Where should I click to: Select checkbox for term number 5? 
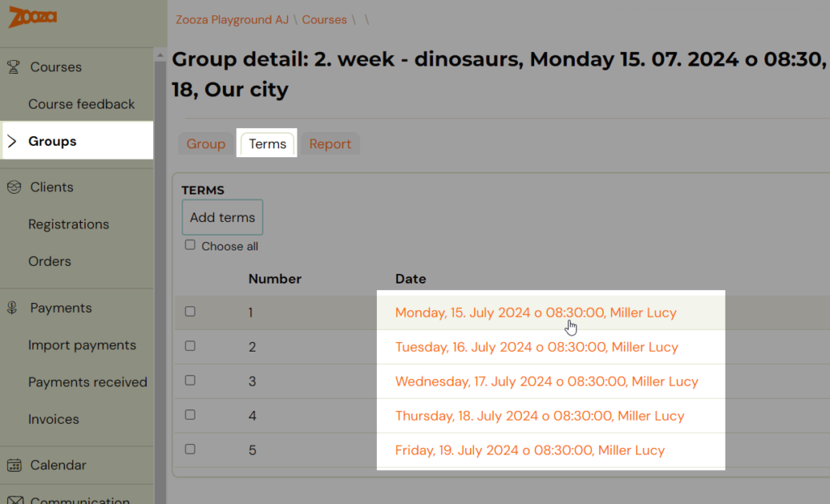coord(190,449)
